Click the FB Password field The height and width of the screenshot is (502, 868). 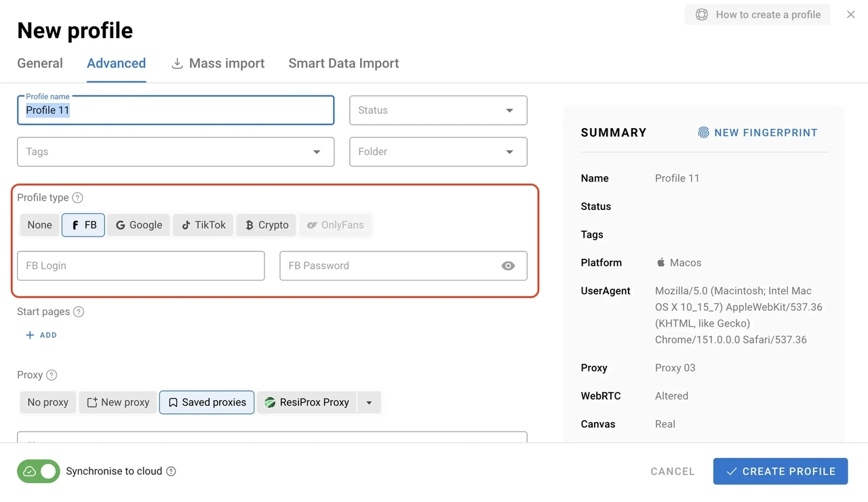[x=403, y=266]
